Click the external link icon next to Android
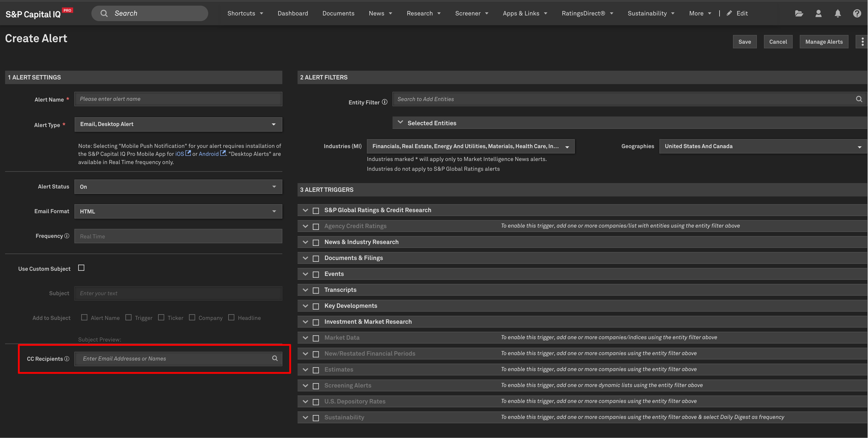 (223, 153)
